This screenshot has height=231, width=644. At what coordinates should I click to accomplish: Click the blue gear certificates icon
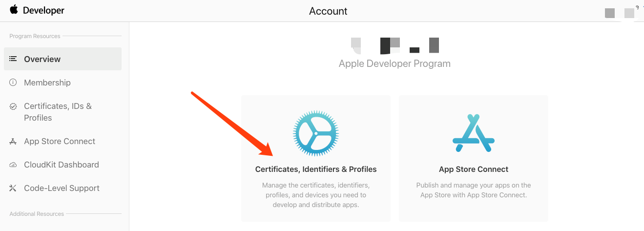click(x=316, y=132)
